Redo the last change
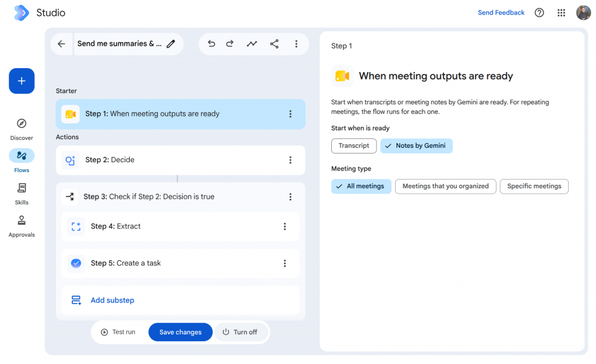The image size is (596, 364). [230, 44]
